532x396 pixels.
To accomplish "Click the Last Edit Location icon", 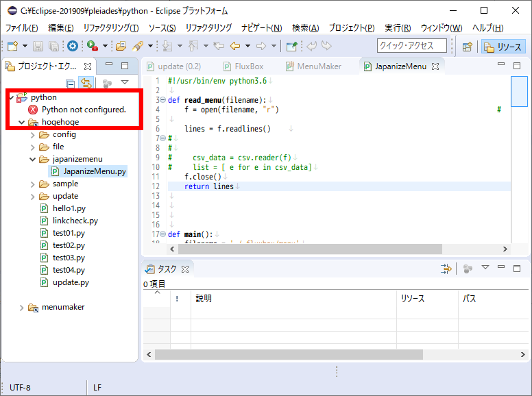I will tap(219, 46).
